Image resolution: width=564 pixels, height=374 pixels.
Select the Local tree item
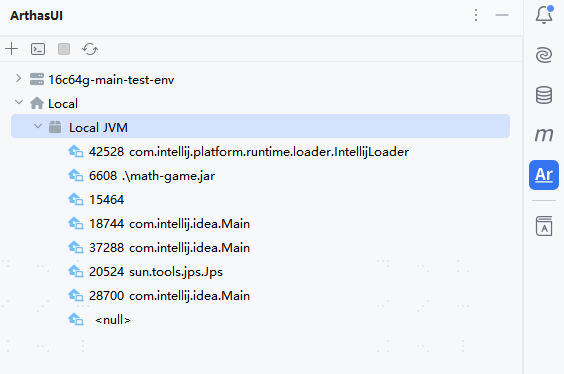pos(63,104)
